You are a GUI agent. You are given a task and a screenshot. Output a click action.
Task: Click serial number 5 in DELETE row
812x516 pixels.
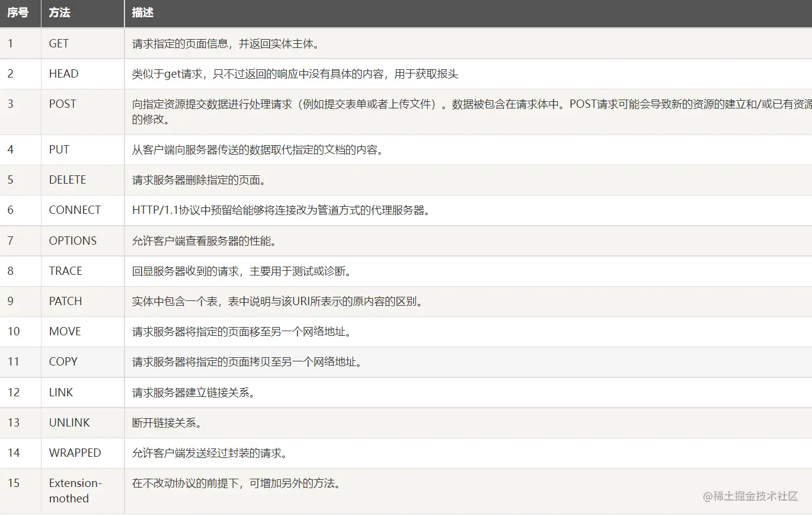tap(10, 180)
